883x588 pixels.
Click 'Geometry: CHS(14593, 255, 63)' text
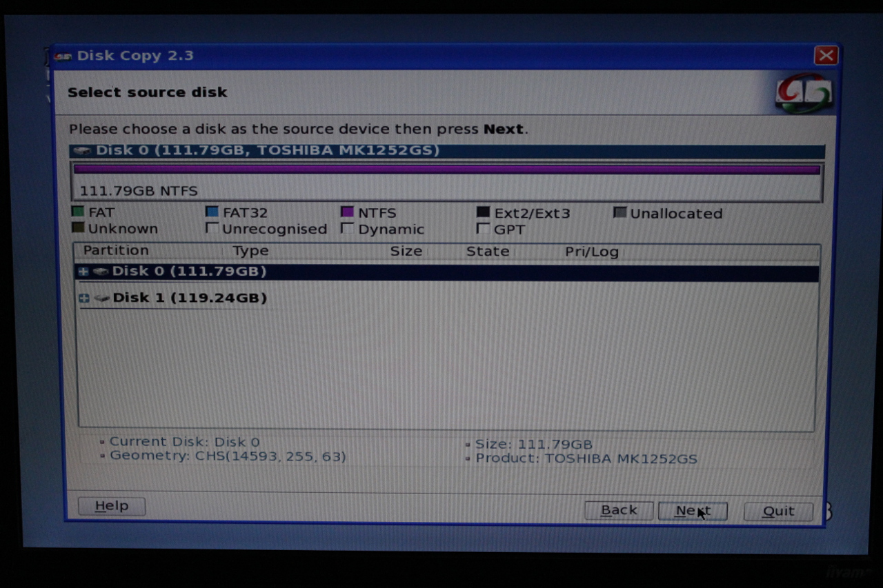(228, 456)
